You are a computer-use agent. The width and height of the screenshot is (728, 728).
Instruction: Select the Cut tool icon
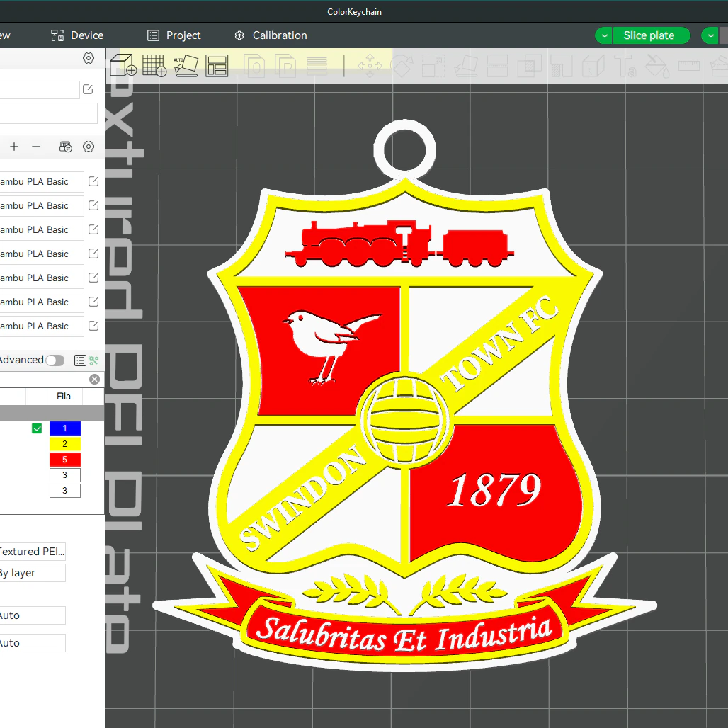[x=497, y=66]
